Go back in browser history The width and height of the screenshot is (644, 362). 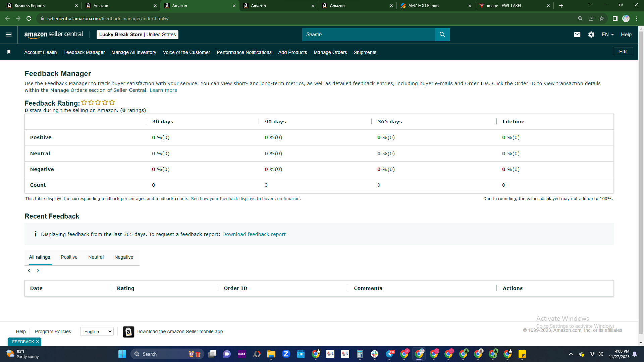(x=7, y=18)
